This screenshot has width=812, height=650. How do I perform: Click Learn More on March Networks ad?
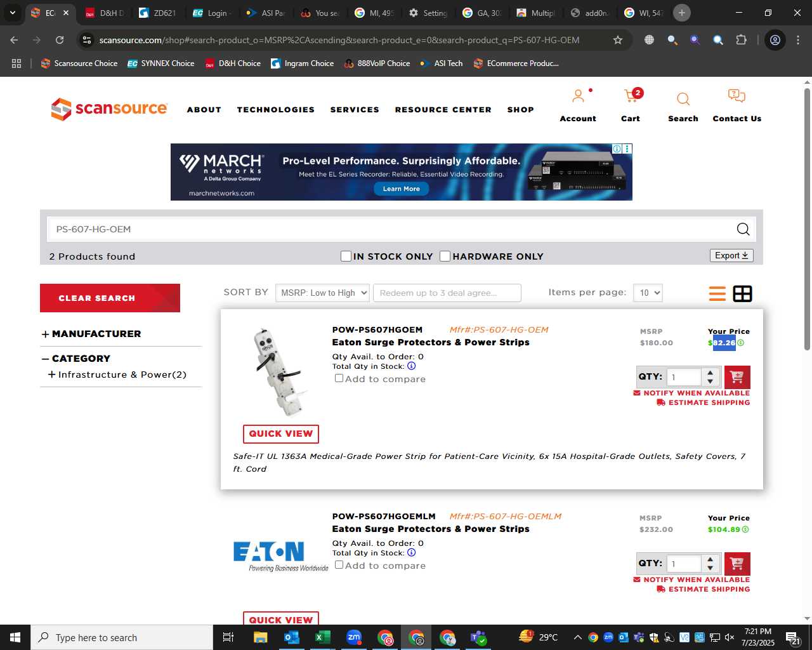[402, 189]
